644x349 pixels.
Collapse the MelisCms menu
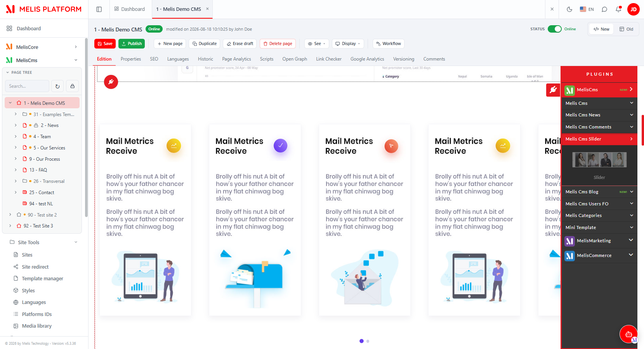76,60
